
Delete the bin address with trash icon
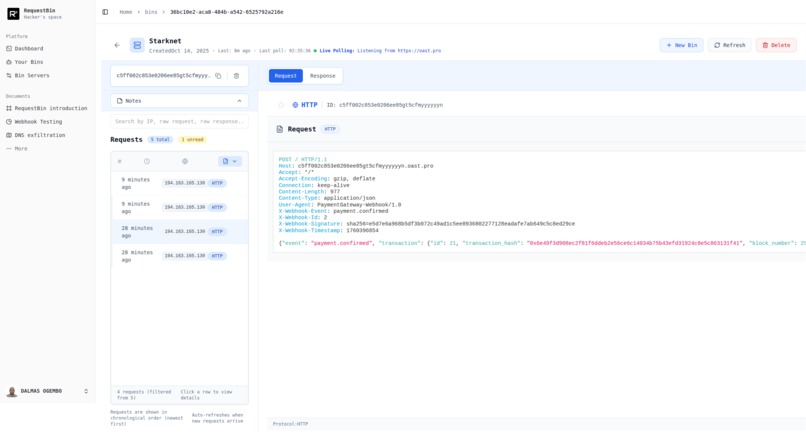pyautogui.click(x=236, y=76)
